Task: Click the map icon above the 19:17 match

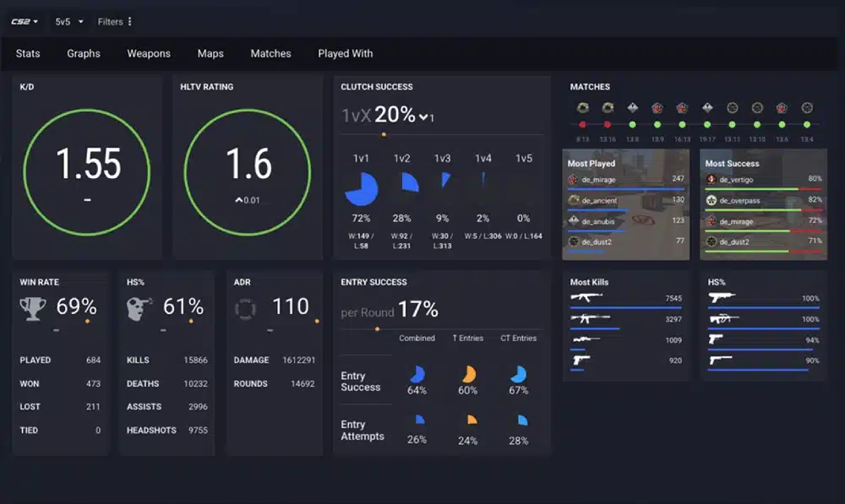Action: (707, 108)
